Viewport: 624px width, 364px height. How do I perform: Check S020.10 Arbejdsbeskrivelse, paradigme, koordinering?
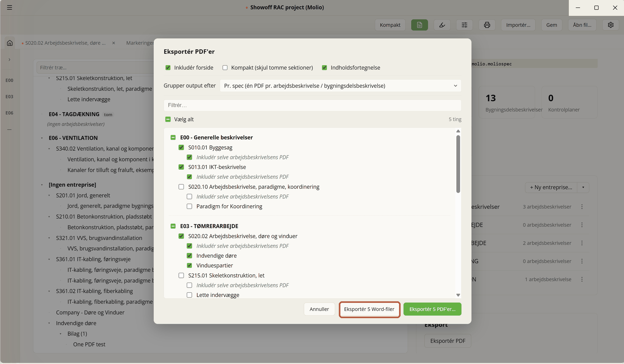click(x=181, y=187)
